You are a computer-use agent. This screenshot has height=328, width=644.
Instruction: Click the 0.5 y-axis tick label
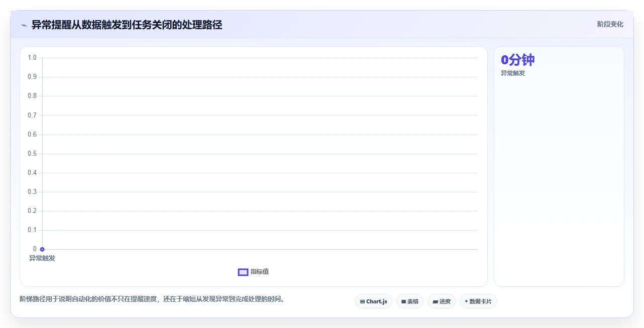32,154
